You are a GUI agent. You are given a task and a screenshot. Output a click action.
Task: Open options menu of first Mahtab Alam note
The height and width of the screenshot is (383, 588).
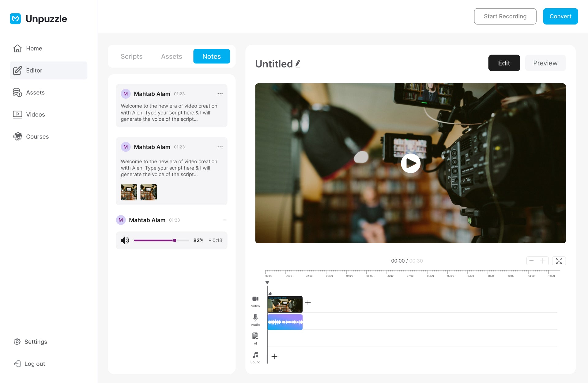point(220,94)
